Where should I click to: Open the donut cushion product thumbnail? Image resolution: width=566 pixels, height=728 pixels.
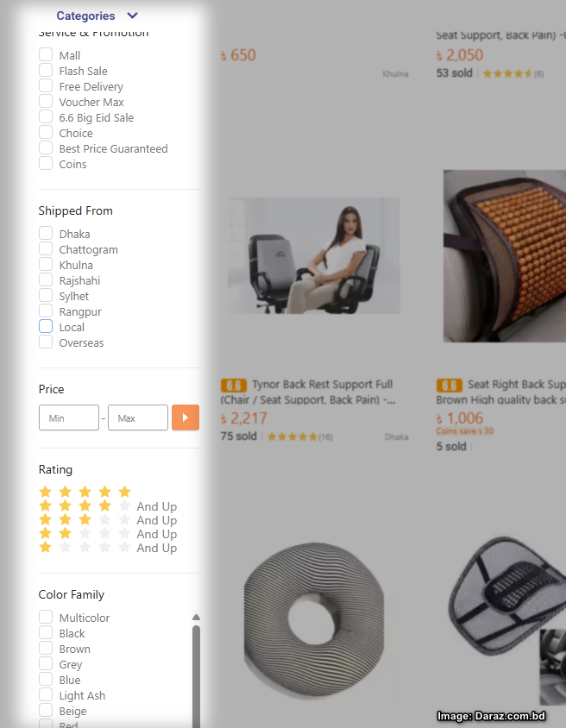pyautogui.click(x=314, y=619)
